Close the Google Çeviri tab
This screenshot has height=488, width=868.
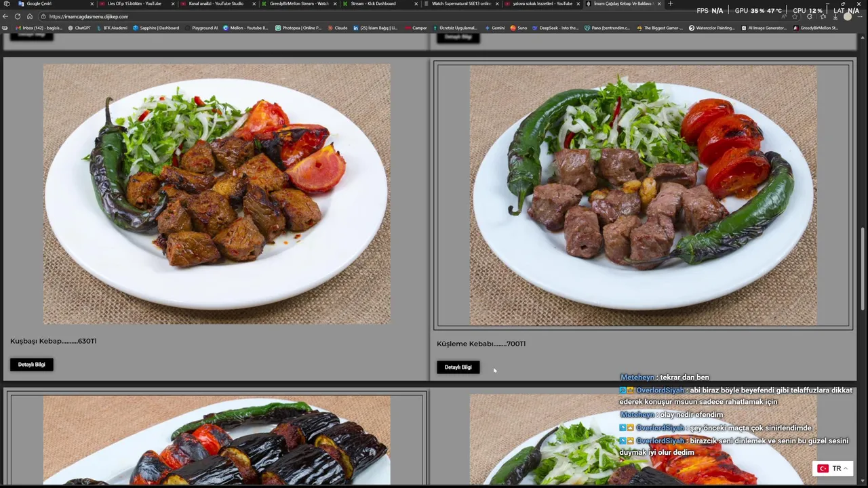tap(92, 3)
